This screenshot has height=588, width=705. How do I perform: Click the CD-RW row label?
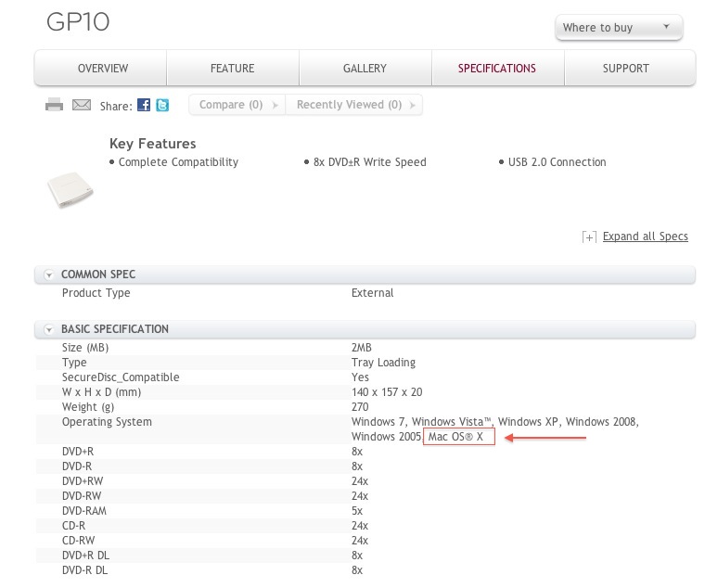(x=78, y=541)
